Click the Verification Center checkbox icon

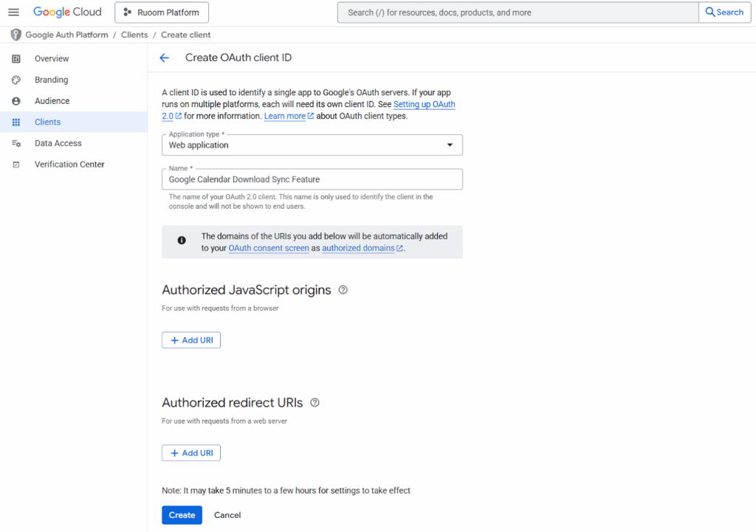point(16,165)
